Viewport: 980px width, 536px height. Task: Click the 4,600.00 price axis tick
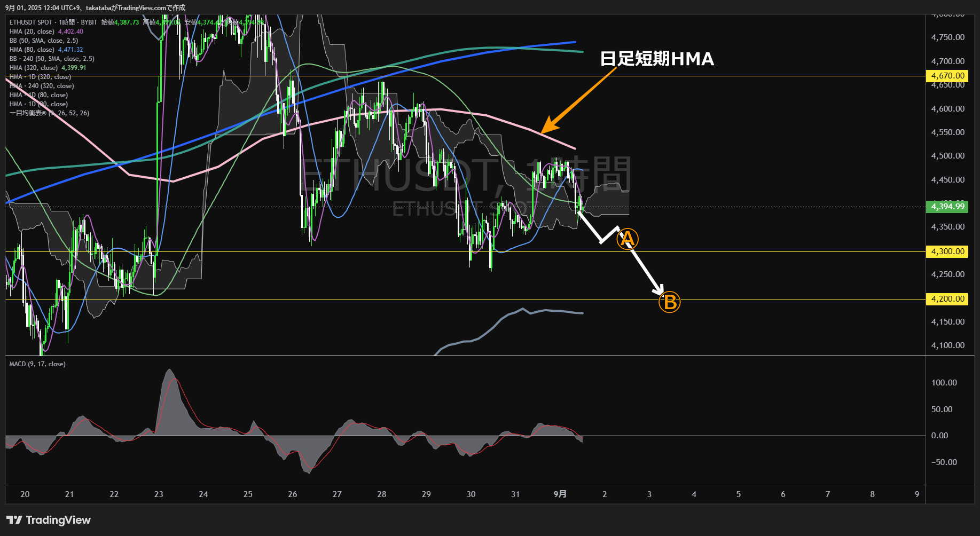(948, 109)
